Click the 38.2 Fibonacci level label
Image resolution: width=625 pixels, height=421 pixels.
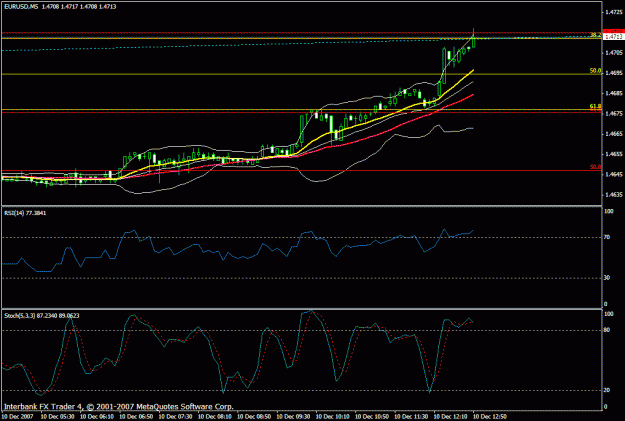click(x=596, y=35)
